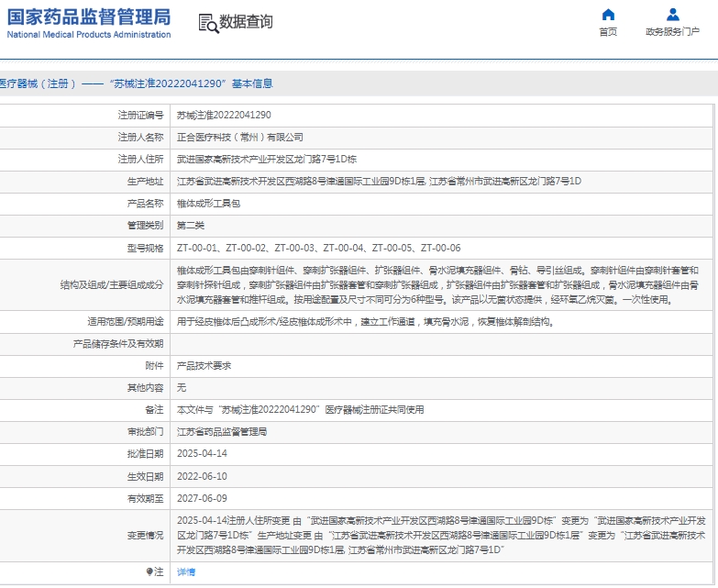This screenshot has width=718, height=588.
Task: Open the 详情 details link
Action: point(186,572)
